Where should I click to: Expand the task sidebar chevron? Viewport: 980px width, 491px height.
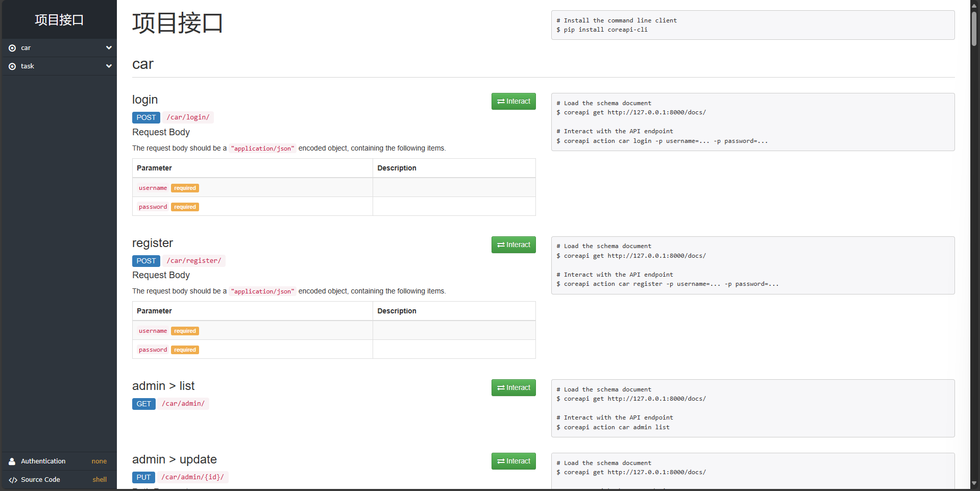tap(109, 66)
